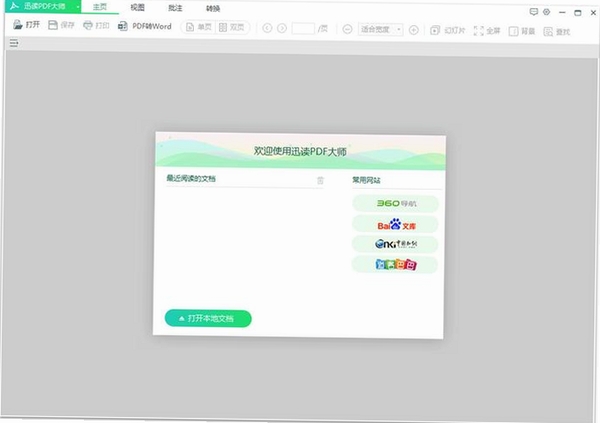Image resolution: width=600 pixels, height=423 pixels.
Task: Switch to the 转换 tab
Action: [213, 8]
